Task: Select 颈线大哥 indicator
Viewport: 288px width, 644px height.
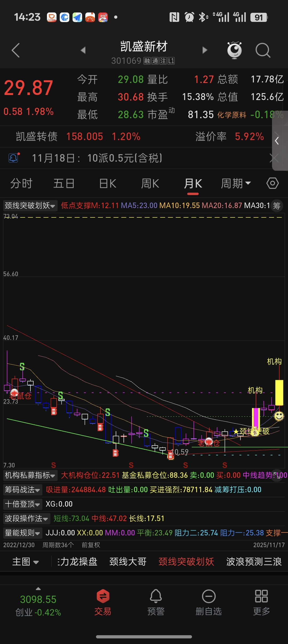Action: point(128,562)
